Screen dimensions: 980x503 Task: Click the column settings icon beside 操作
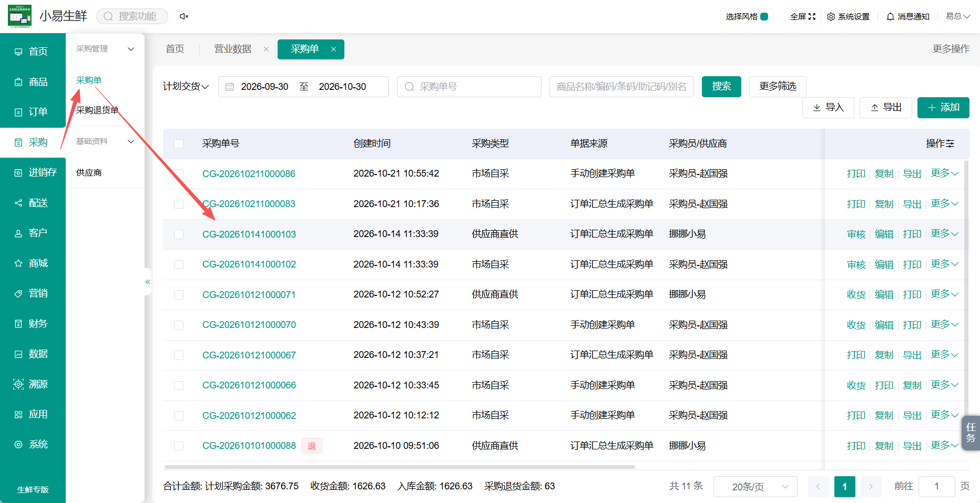[950, 143]
